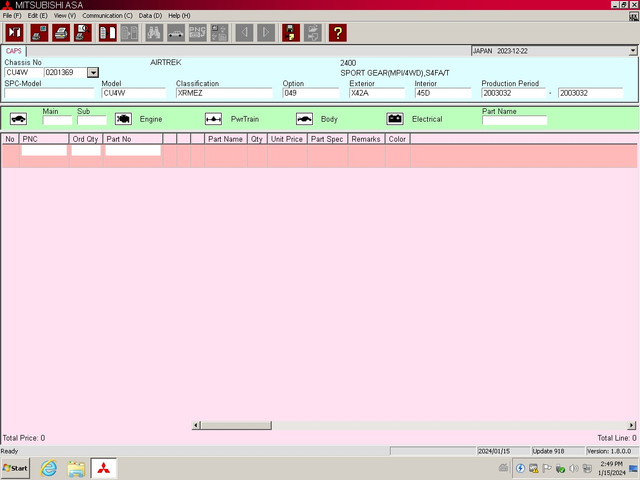Select the CAPS tab
This screenshot has width=640, height=480.
coord(13,51)
